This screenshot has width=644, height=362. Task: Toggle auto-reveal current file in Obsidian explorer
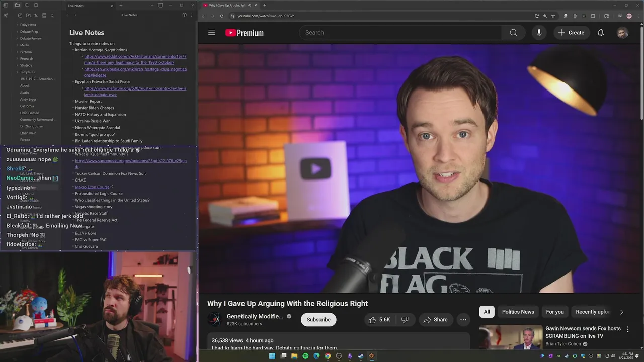point(44,15)
